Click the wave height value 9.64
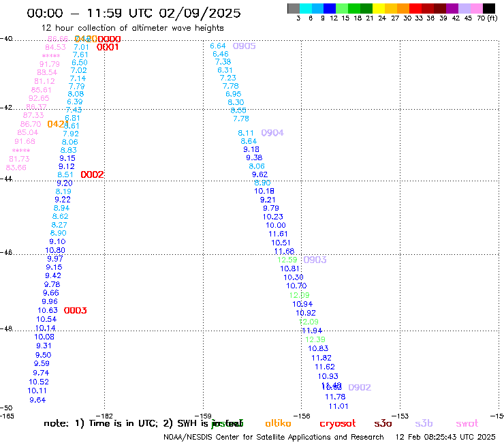The width and height of the screenshot is (504, 443). [x=37, y=401]
